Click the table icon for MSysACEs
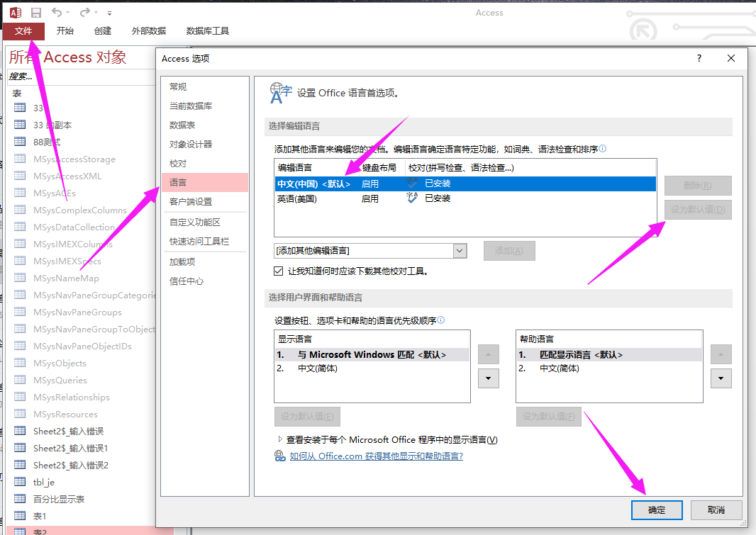 coord(20,193)
